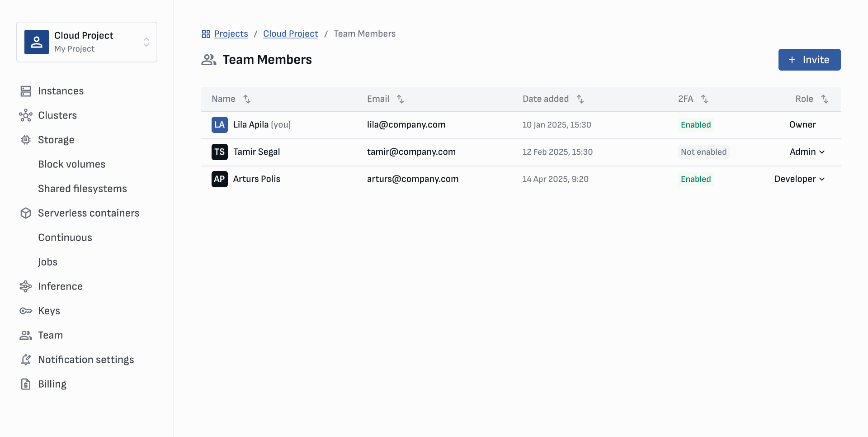This screenshot has width=868, height=437.
Task: Toggle sort on Date added column
Action: pyautogui.click(x=580, y=99)
